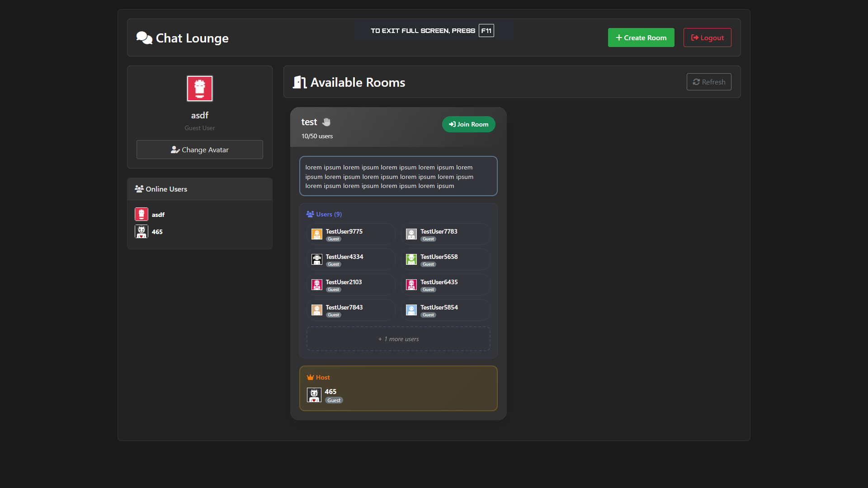This screenshot has width=868, height=488.
Task: Log out using the Logout button
Action: click(x=707, y=38)
